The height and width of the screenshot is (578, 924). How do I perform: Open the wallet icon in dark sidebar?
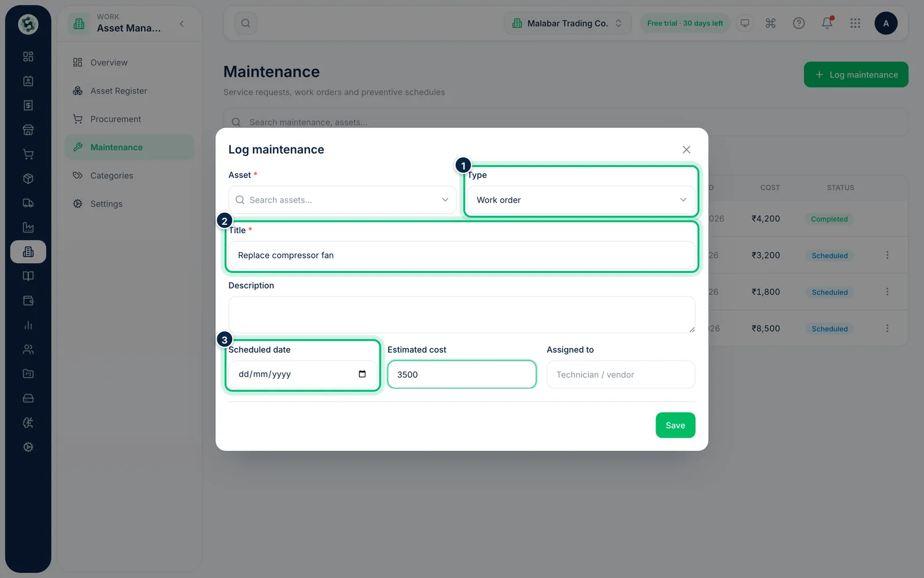(x=28, y=301)
